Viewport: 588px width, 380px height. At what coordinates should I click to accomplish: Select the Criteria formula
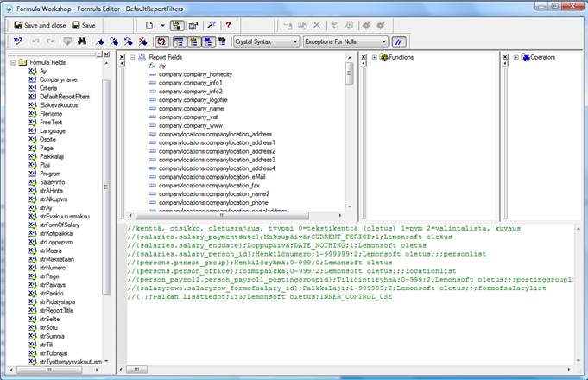pos(48,88)
